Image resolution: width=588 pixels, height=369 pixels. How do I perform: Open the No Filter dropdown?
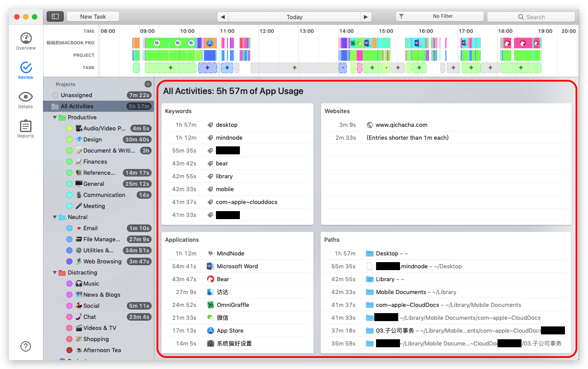(439, 16)
